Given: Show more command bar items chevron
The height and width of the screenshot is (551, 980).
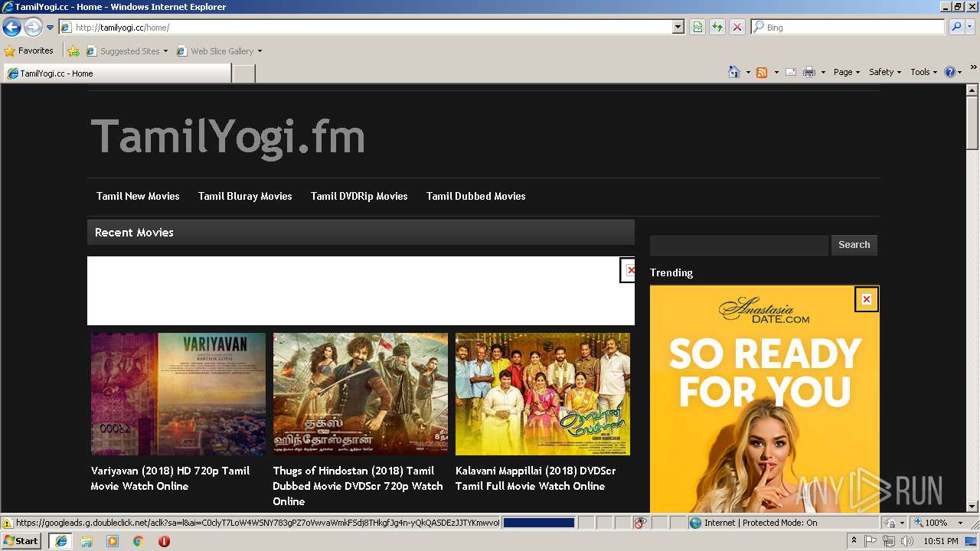Looking at the screenshot, I should click(974, 68).
